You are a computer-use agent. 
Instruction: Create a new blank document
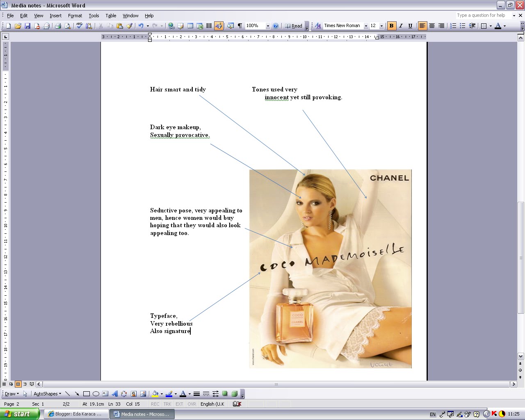coord(8,26)
